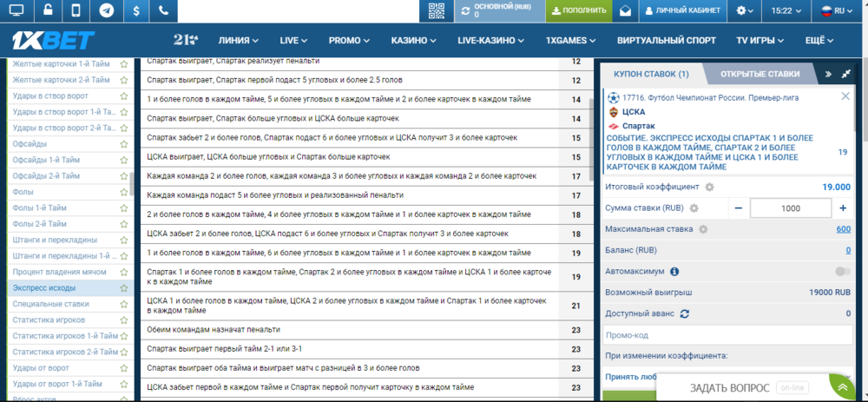Open gear settings next to Сумма ставки

(x=694, y=208)
